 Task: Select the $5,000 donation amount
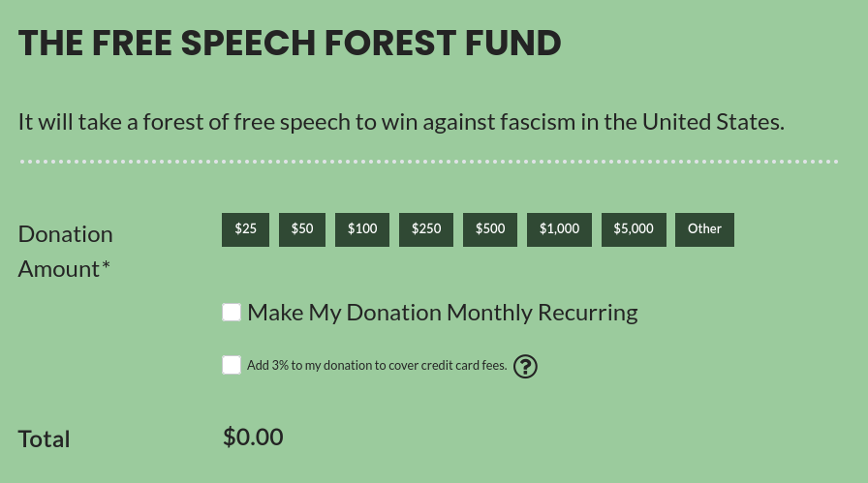[x=634, y=229]
